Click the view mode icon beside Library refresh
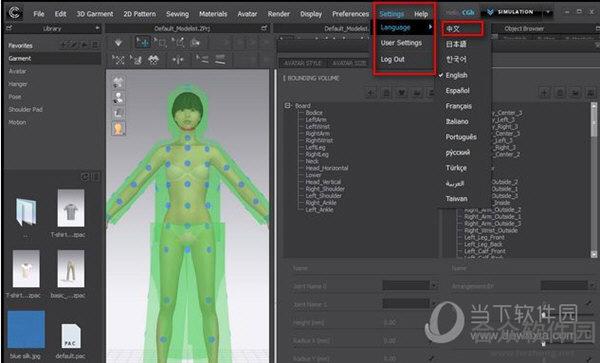600x363 pixels. point(96,176)
